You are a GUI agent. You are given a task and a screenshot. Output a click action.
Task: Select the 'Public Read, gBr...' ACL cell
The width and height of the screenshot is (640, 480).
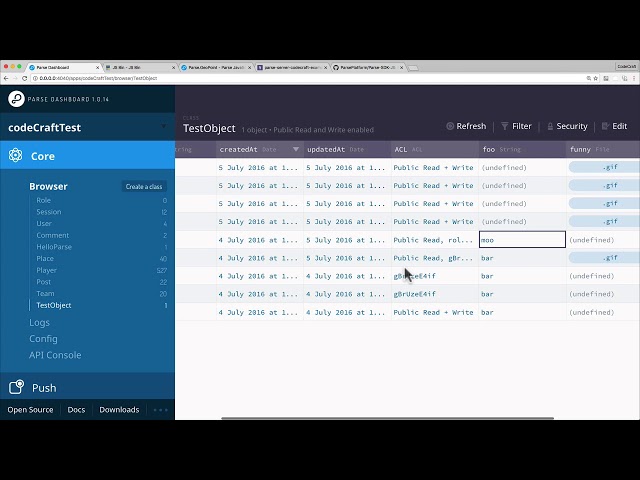[435, 258]
